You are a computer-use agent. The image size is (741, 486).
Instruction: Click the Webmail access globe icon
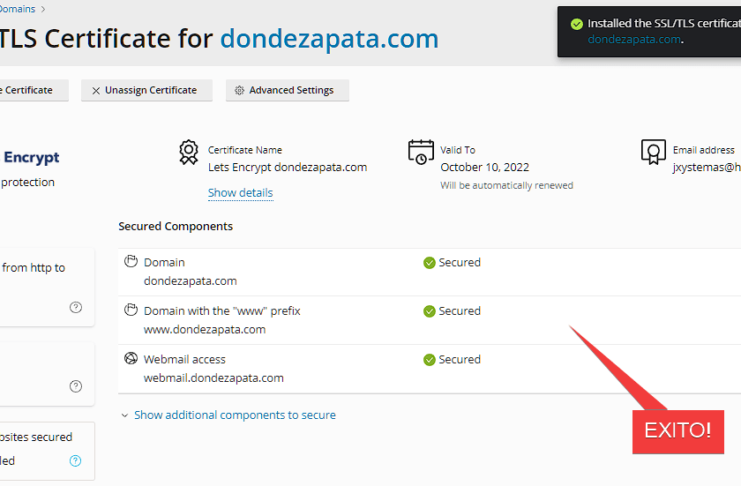[x=130, y=359]
